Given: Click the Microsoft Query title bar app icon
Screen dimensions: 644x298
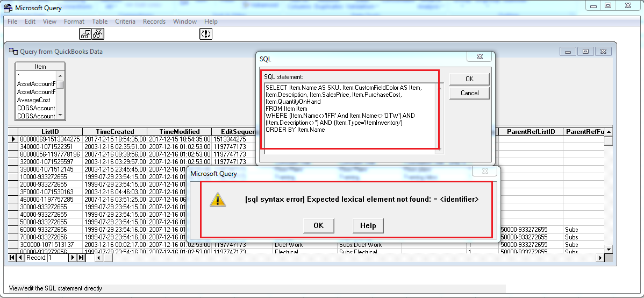Looking at the screenshot, I should click(8, 8).
